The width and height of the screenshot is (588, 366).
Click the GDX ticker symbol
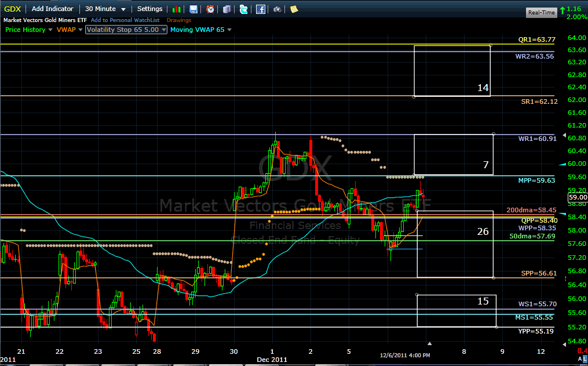coord(12,9)
